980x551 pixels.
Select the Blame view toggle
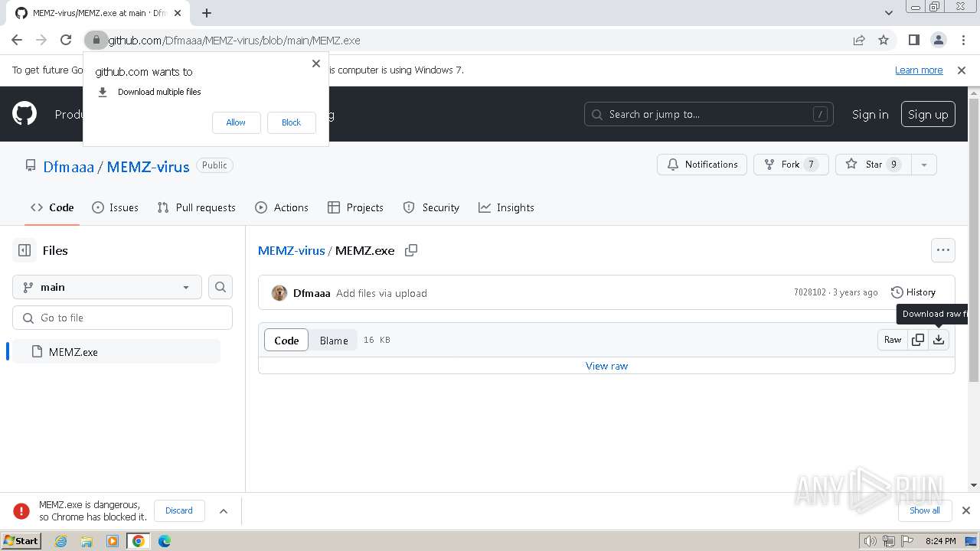point(334,341)
